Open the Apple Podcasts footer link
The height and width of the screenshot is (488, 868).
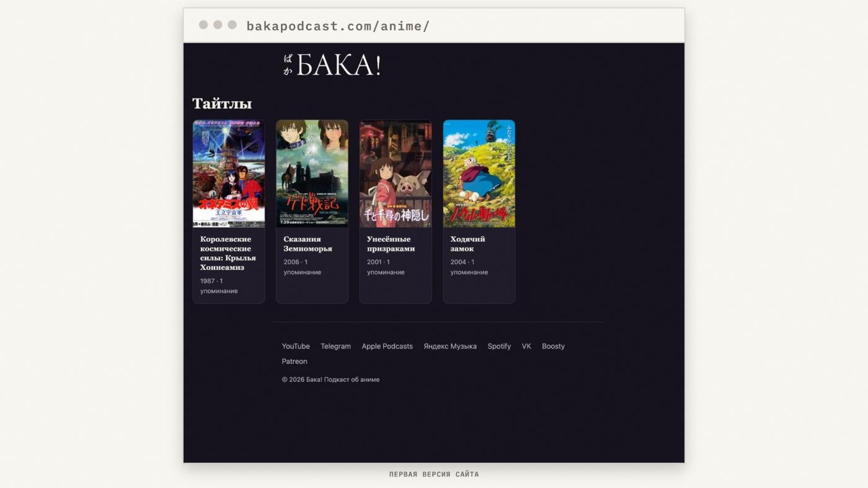coord(387,346)
